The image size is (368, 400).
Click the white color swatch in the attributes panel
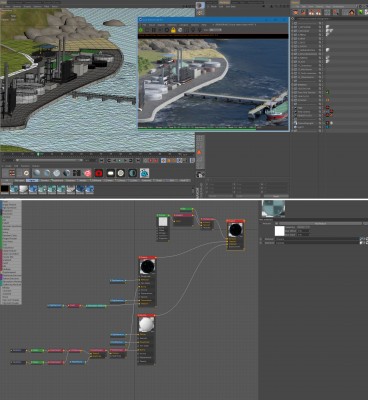[279, 231]
